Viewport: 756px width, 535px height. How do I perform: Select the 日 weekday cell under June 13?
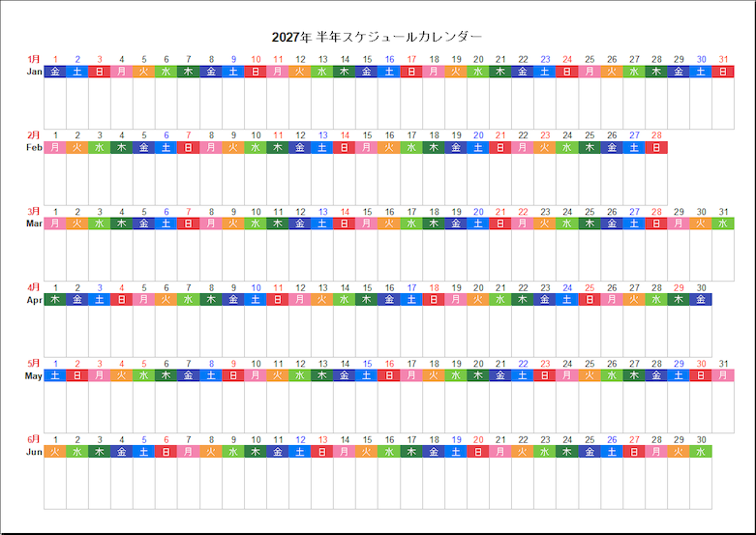pyautogui.click(x=322, y=452)
